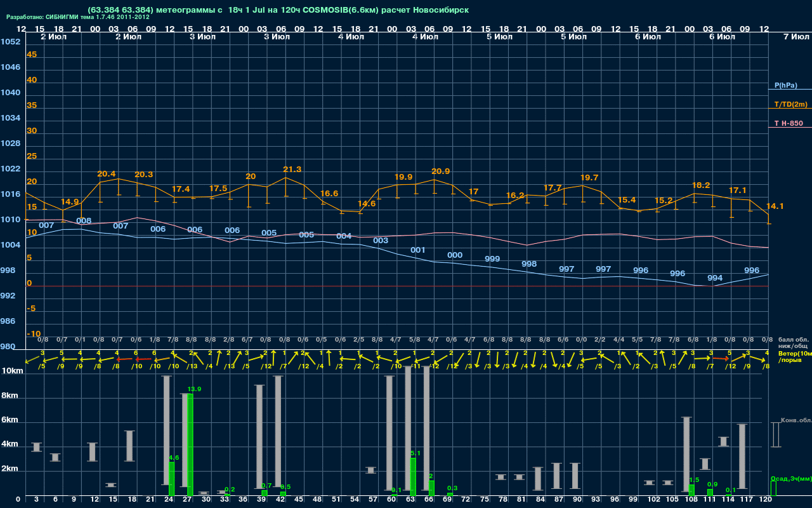
Task: Click the 15.4 temperature value
Action: click(x=626, y=200)
